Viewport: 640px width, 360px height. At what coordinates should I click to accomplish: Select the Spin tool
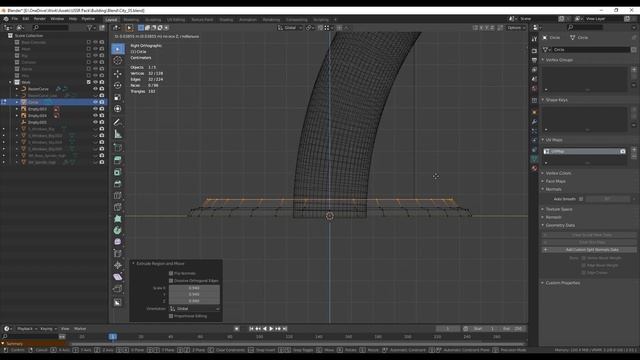(118, 230)
